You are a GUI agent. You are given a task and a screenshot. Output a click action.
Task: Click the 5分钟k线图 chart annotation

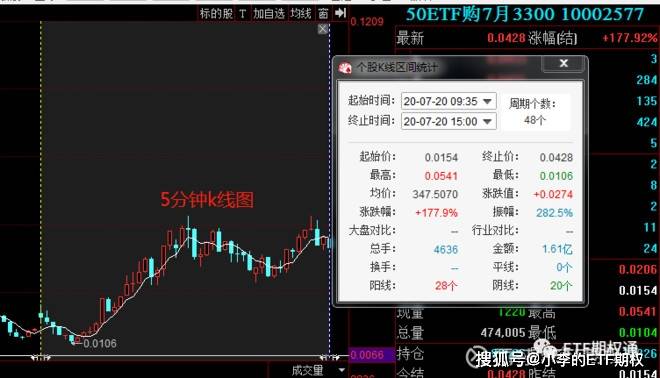click(x=207, y=200)
